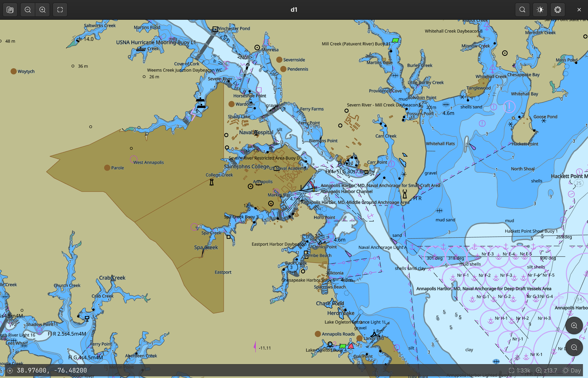The image size is (588, 378).
Task: Click the Saint Johns College label
Action: click(247, 166)
